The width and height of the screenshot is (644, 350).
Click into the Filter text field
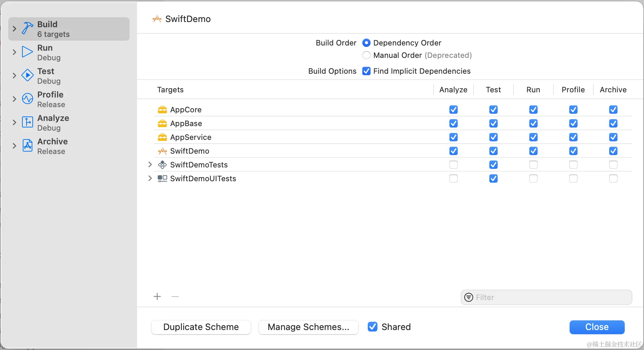click(551, 297)
